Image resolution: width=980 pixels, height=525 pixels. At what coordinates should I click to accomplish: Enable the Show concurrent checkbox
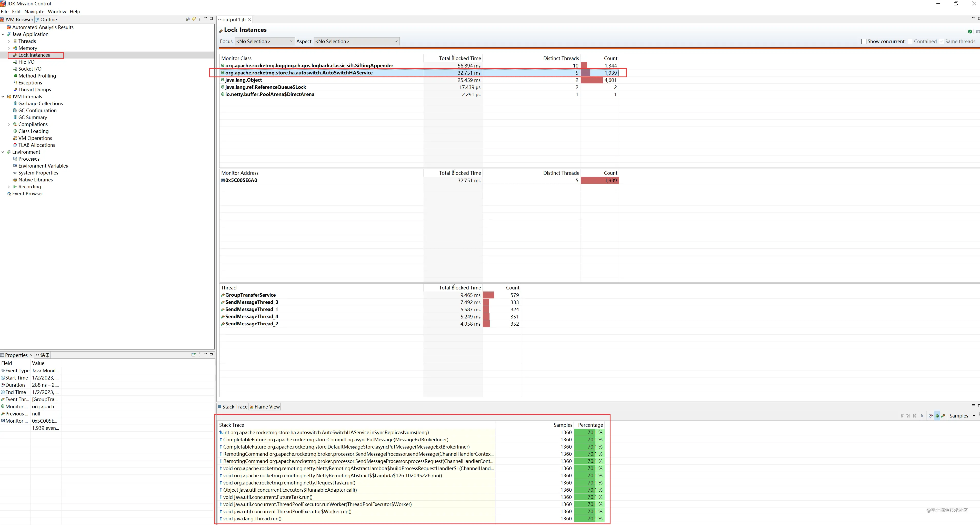[x=864, y=42]
